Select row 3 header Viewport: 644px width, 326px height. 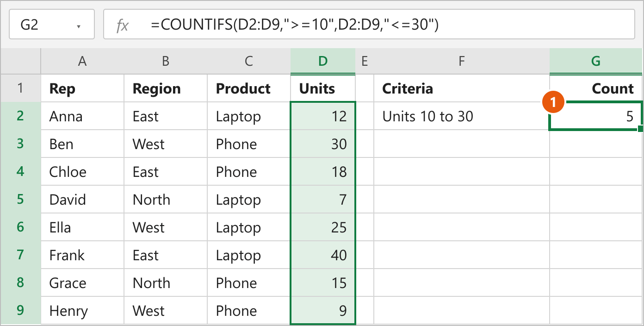[20, 144]
